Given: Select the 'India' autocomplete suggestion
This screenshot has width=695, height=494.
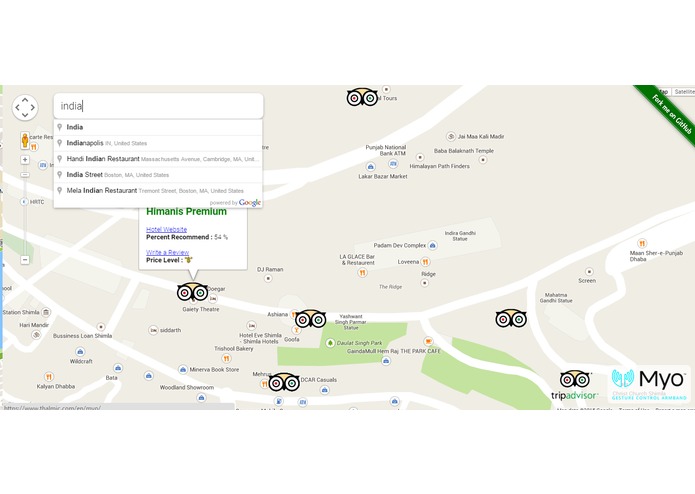Looking at the screenshot, I should point(158,127).
